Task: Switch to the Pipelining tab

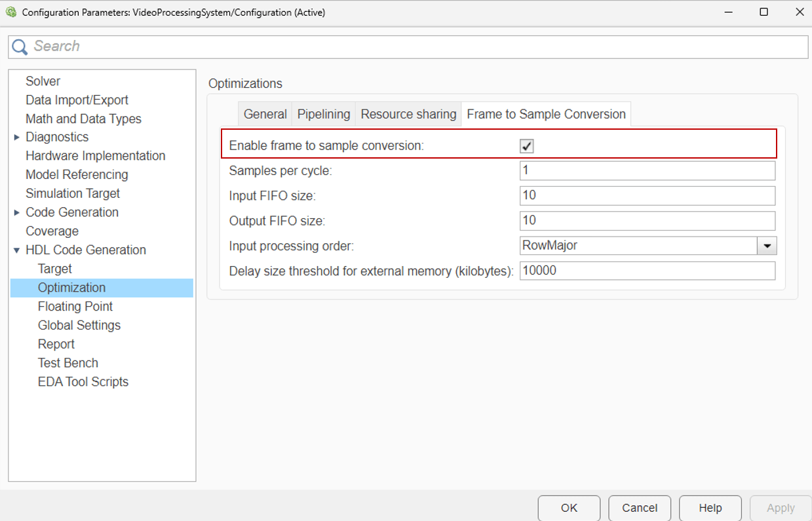Action: pos(324,114)
